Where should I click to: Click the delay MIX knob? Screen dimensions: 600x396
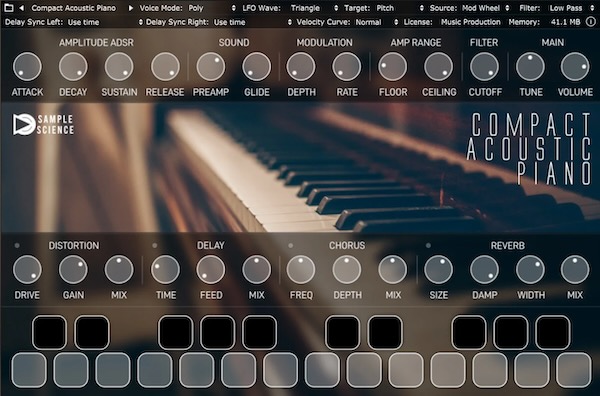coord(256,269)
